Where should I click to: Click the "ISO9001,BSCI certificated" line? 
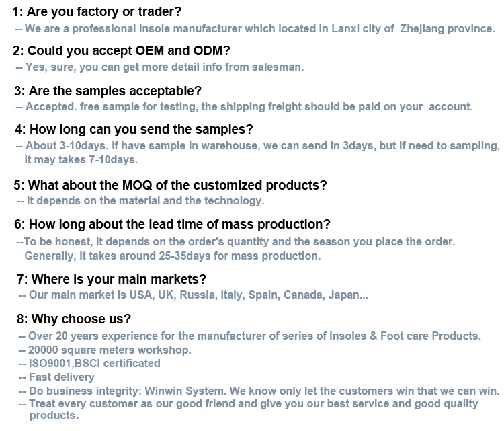click(x=89, y=364)
